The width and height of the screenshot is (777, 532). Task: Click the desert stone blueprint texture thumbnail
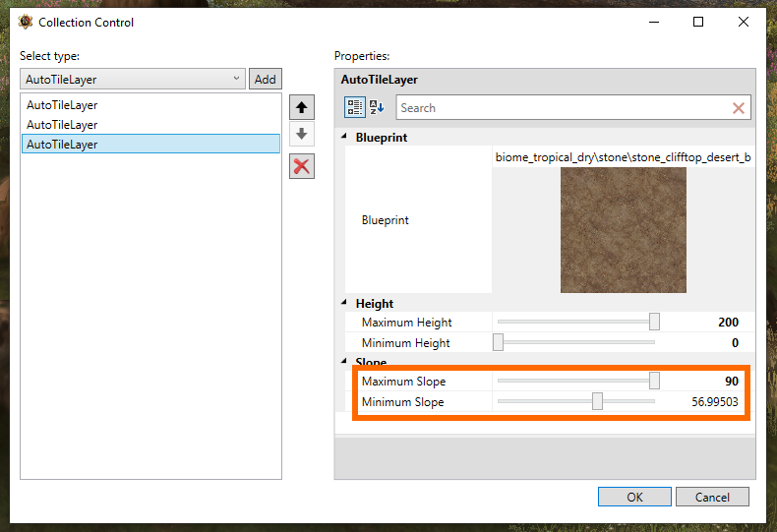(x=624, y=230)
